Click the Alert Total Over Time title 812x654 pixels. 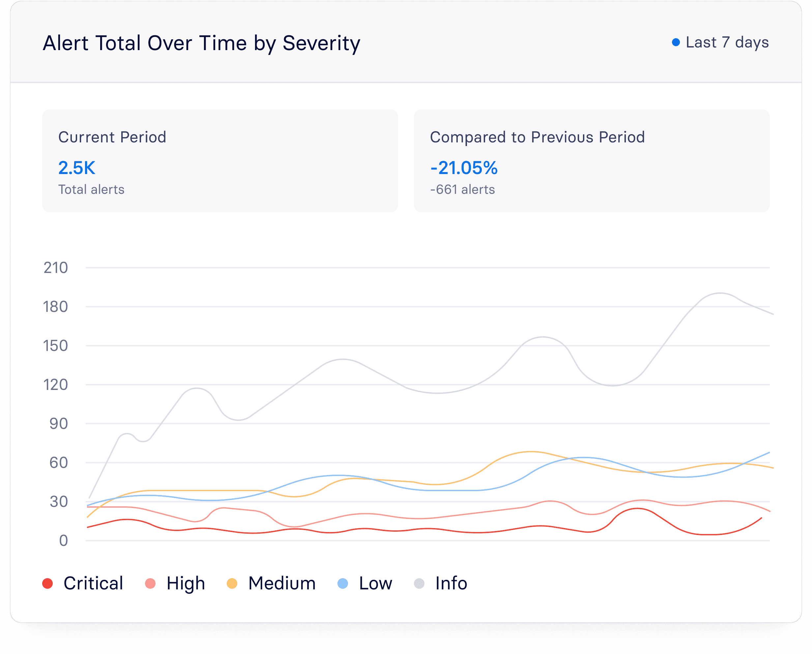point(201,43)
